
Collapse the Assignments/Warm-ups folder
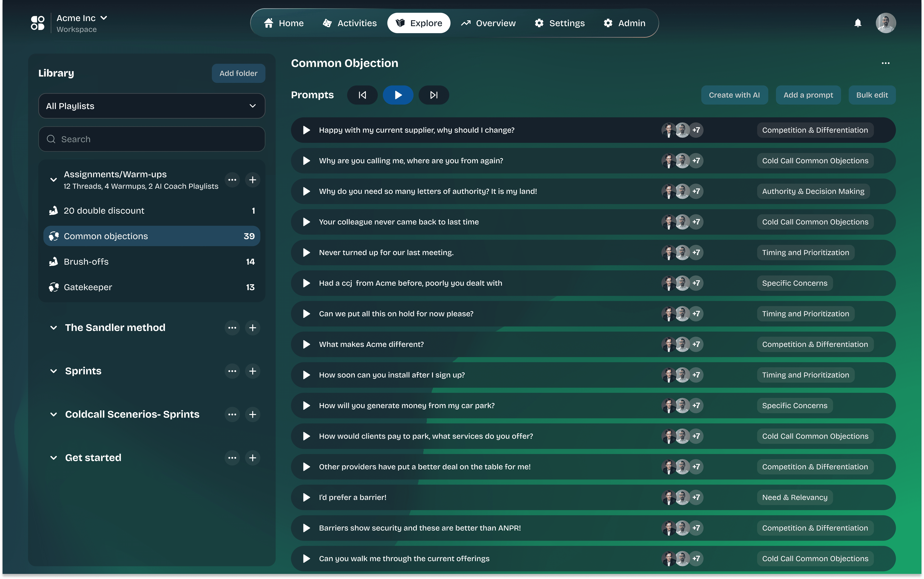pyautogui.click(x=54, y=180)
